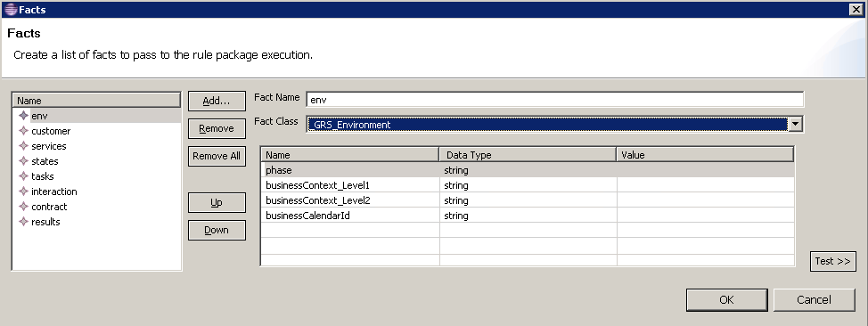The image size is (868, 326).
Task: Click the Test >> button
Action: point(832,261)
